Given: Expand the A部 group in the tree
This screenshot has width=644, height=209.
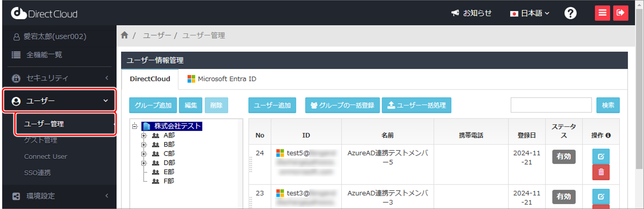Looking at the screenshot, I should coord(144,135).
